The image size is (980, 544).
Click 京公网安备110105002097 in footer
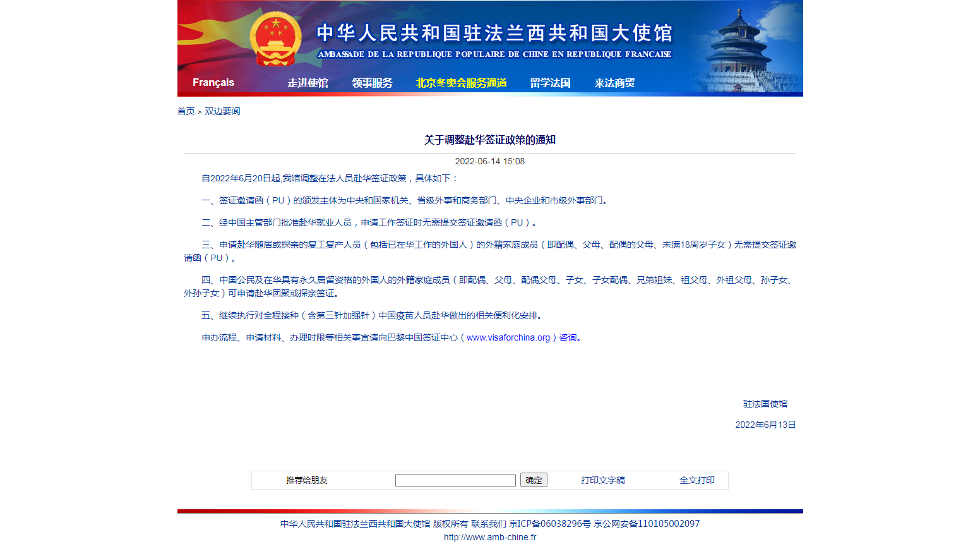click(647, 524)
